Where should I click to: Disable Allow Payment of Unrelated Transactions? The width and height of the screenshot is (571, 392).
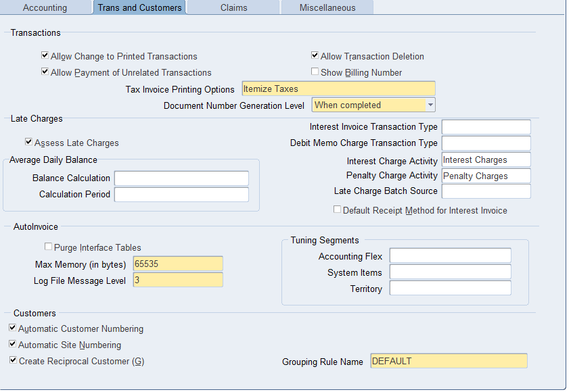[x=45, y=72]
